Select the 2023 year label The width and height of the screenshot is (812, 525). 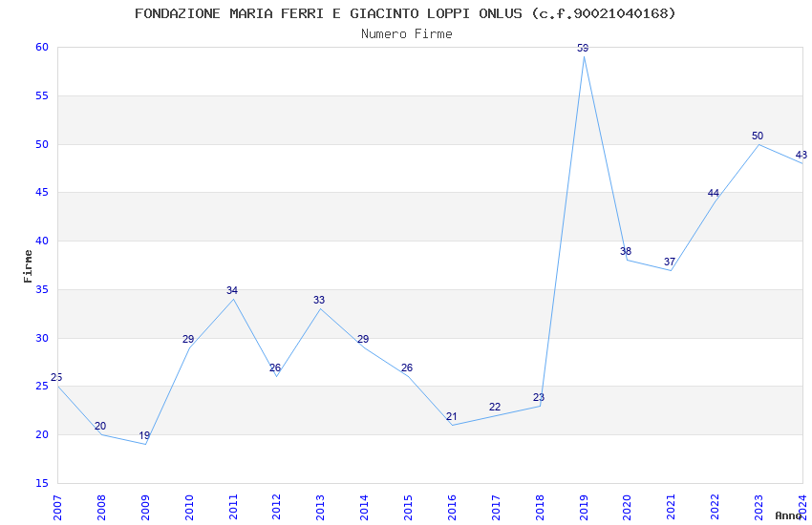pos(759,508)
